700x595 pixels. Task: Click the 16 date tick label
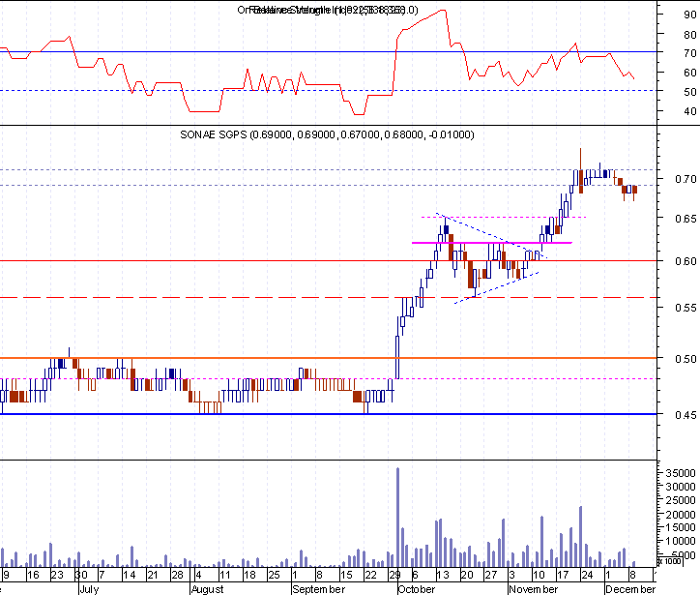pos(33,575)
